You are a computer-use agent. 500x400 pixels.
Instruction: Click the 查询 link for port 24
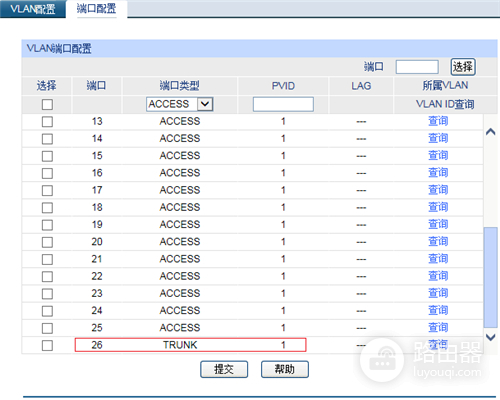(438, 310)
